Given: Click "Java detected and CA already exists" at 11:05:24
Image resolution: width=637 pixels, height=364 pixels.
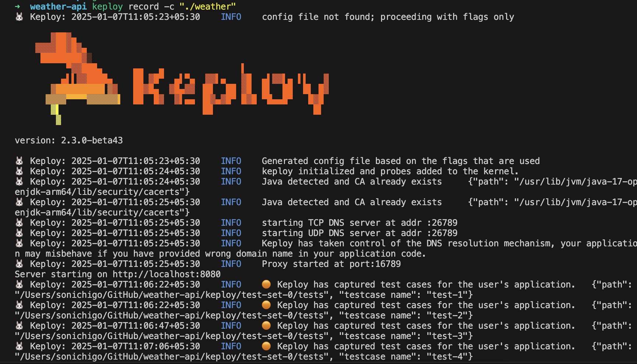Looking at the screenshot, I should [352, 182].
